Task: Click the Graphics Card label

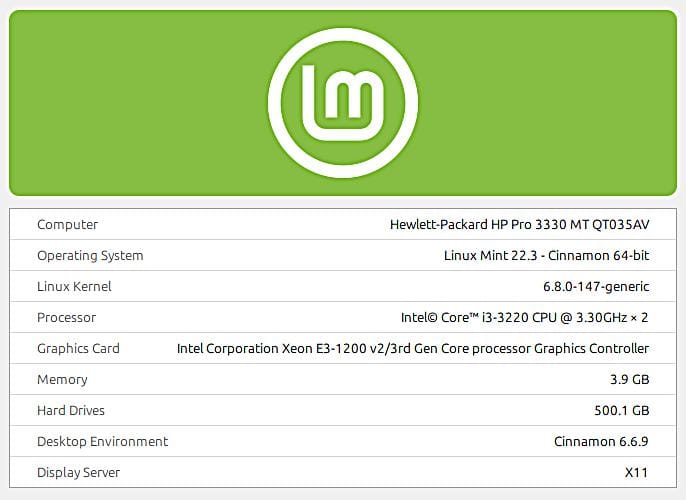Action: (x=78, y=349)
